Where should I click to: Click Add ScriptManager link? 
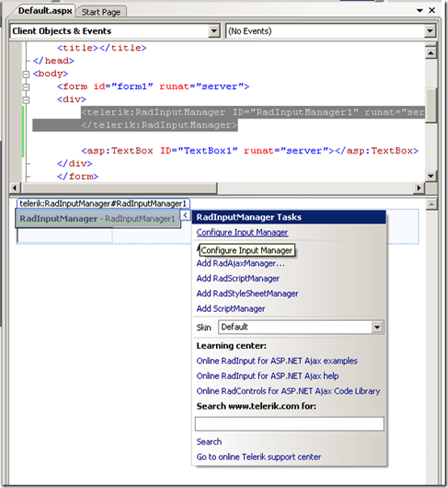pos(230,309)
